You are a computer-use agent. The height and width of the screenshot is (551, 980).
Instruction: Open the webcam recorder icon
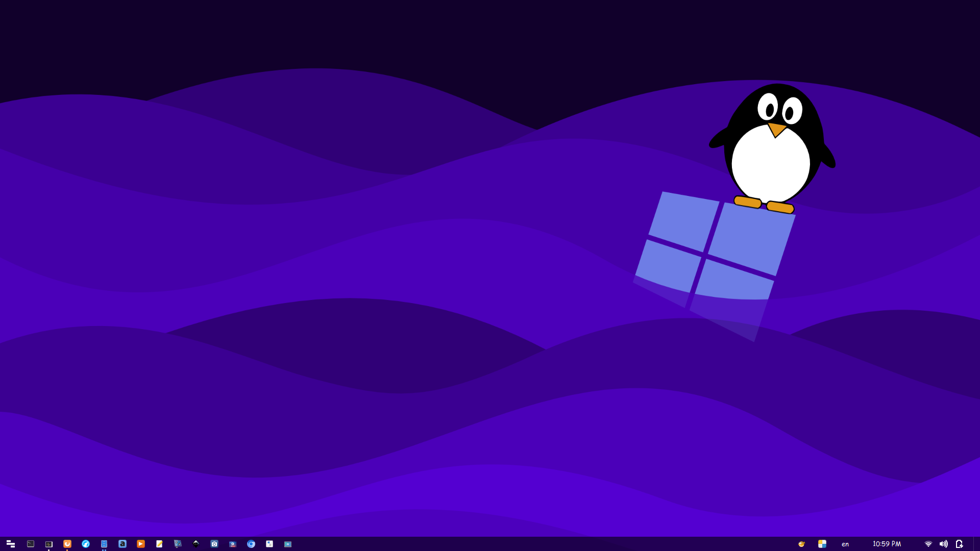pos(233,544)
